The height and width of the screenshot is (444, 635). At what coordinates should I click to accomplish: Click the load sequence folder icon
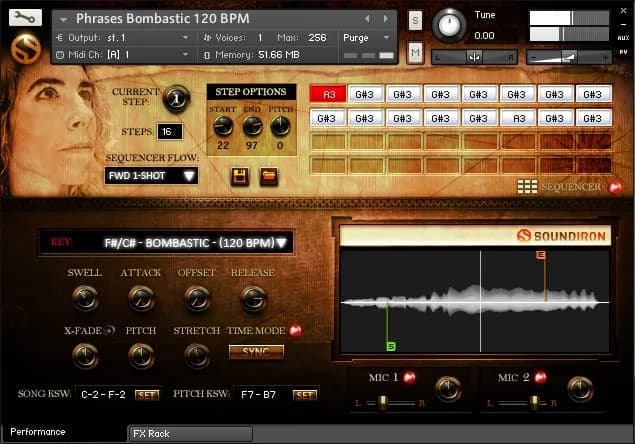[269, 177]
